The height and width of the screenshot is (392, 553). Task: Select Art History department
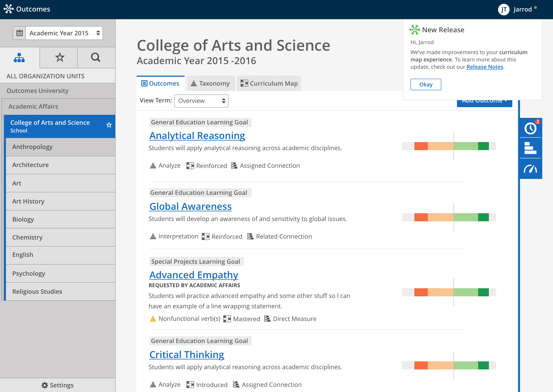pyautogui.click(x=61, y=201)
